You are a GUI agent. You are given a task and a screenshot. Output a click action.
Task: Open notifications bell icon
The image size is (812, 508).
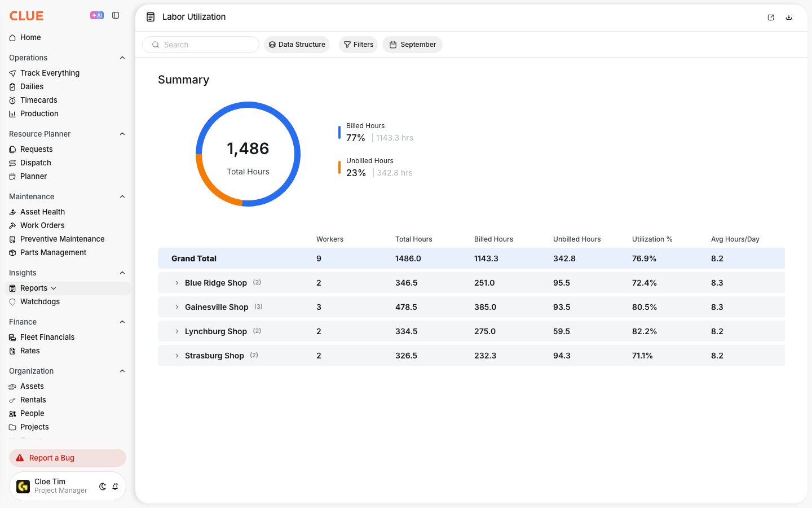115,487
